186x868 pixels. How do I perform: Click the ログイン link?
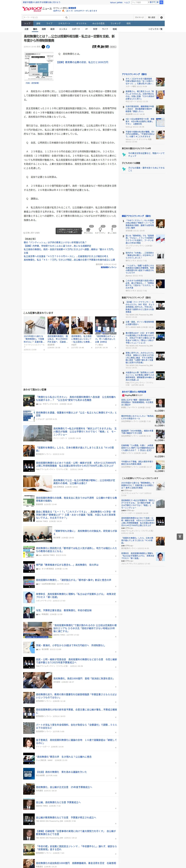click(57, 11)
